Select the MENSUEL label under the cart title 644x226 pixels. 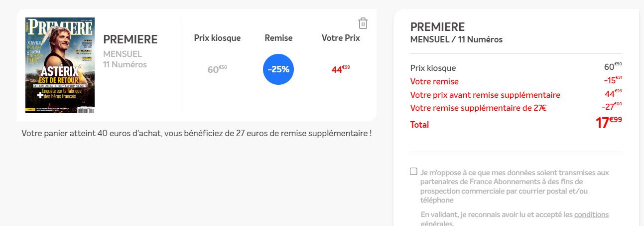coord(123,53)
